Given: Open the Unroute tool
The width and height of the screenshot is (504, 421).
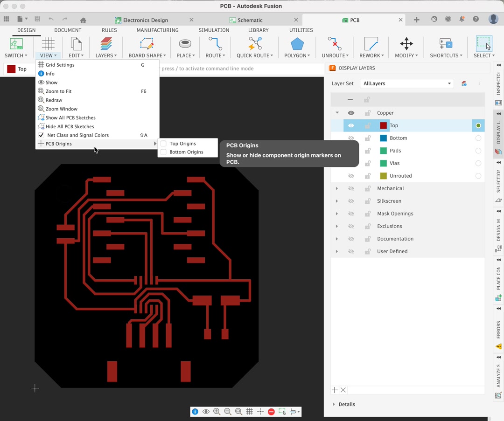Looking at the screenshot, I should coord(334,44).
